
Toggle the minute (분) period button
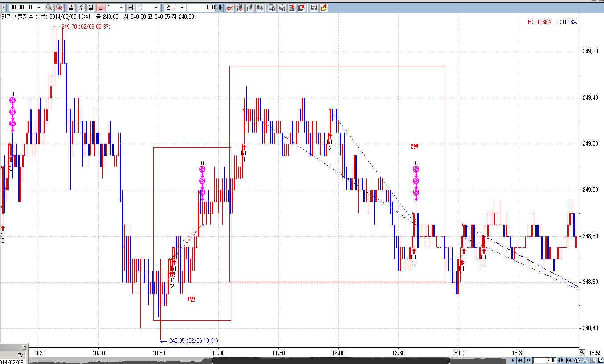point(100,8)
